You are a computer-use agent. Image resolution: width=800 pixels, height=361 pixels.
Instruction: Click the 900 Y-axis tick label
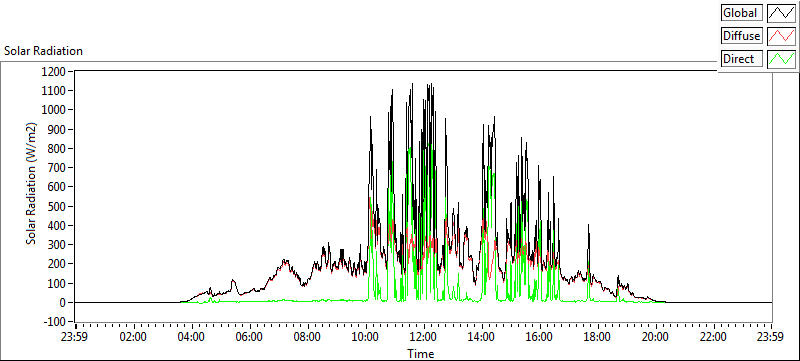tap(58, 130)
